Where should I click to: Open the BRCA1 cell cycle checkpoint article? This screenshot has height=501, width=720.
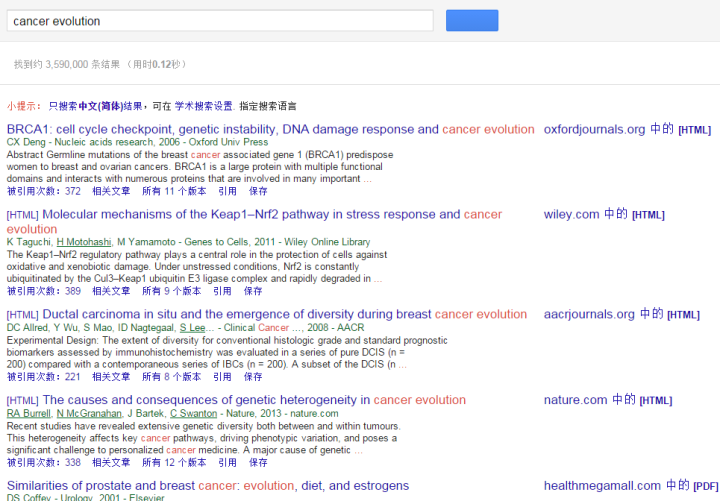[x=270, y=129]
